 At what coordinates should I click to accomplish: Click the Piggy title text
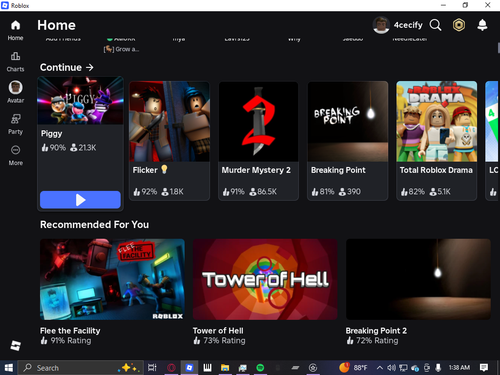click(x=51, y=134)
